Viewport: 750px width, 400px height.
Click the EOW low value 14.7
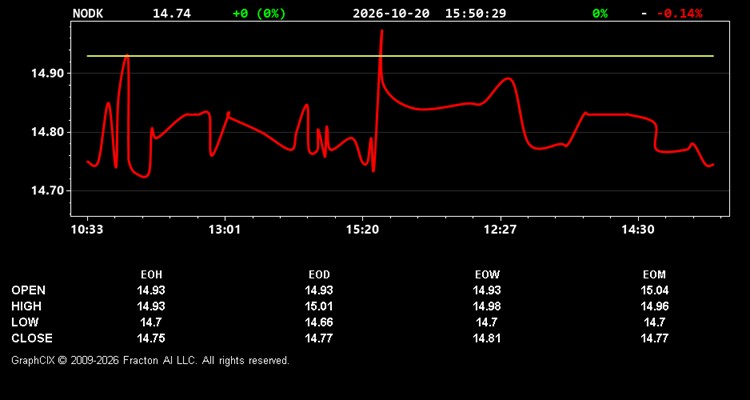pos(487,322)
